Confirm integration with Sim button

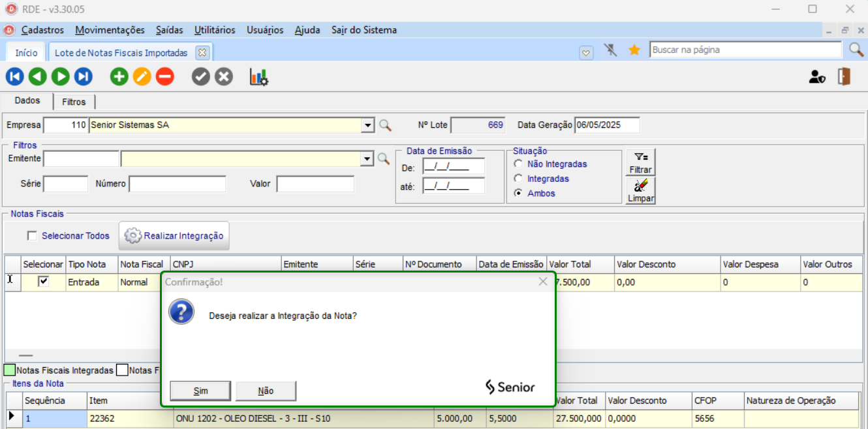point(200,391)
